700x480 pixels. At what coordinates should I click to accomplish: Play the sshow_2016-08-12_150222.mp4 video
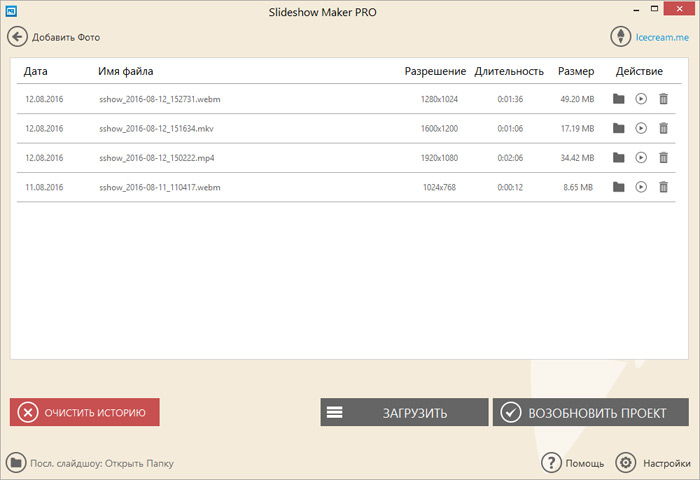pos(641,157)
